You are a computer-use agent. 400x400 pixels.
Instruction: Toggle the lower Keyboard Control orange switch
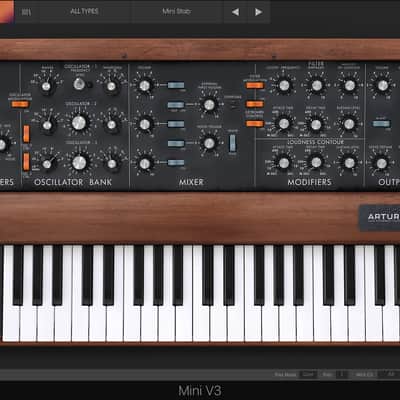255,124
